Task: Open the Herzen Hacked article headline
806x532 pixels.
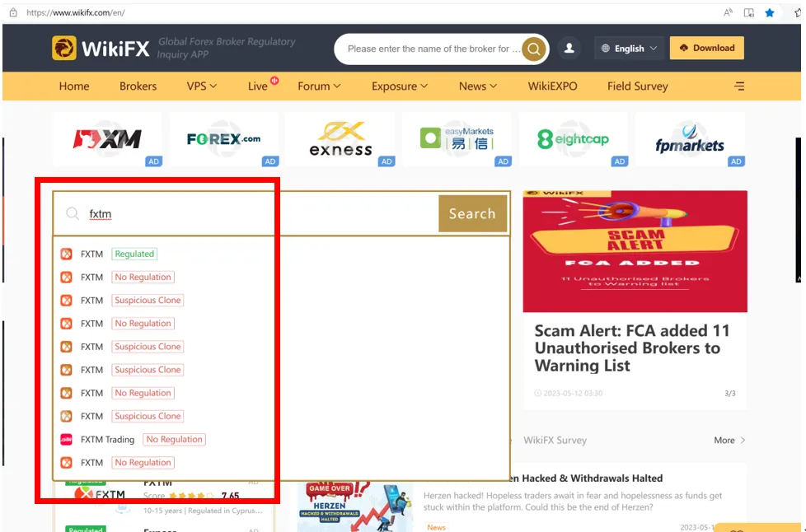Action: (x=585, y=478)
